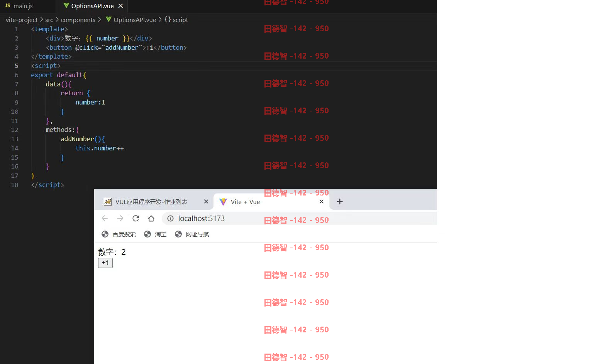Viewport: 593px width, 364px height.
Task: Click the {{ number }} interpolation
Action: pyautogui.click(x=107, y=39)
